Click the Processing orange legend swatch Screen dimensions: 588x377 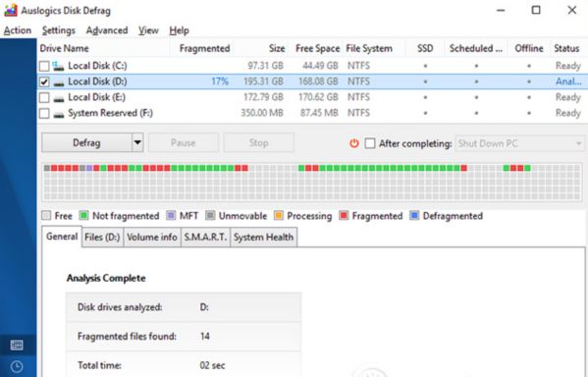pos(278,215)
